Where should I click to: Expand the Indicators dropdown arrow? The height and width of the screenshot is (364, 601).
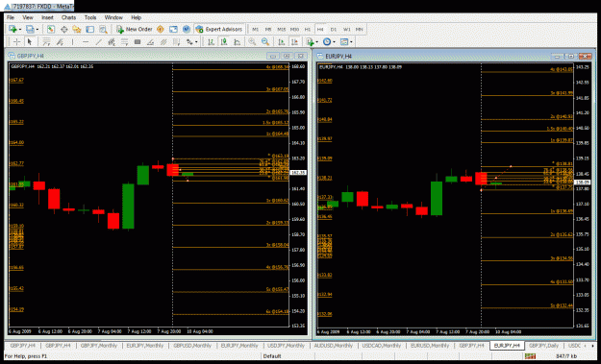(x=317, y=41)
